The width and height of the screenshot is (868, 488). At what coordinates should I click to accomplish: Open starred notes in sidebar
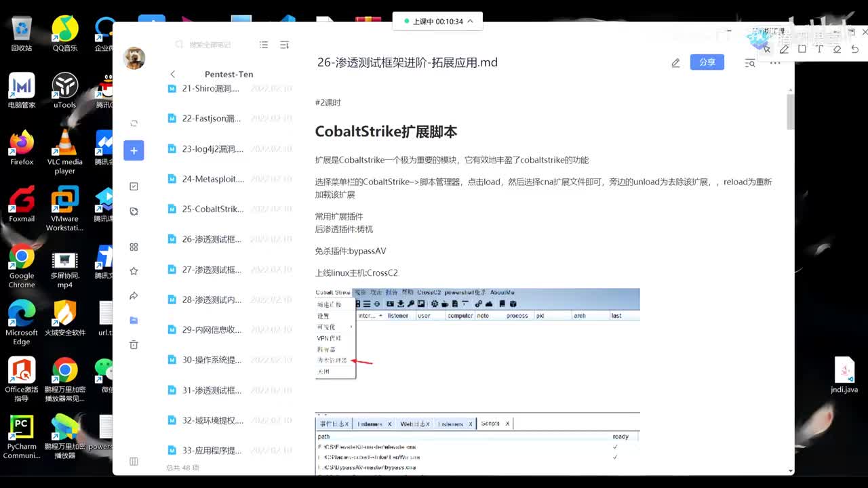134,271
